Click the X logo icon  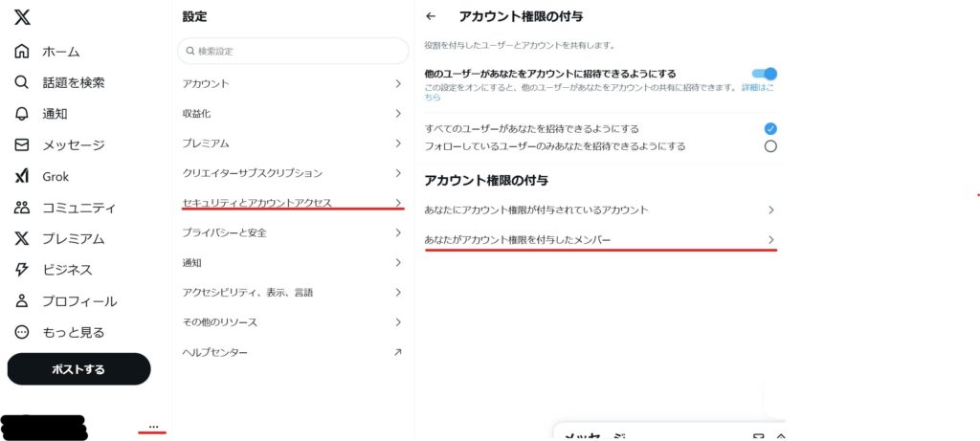tap(22, 17)
